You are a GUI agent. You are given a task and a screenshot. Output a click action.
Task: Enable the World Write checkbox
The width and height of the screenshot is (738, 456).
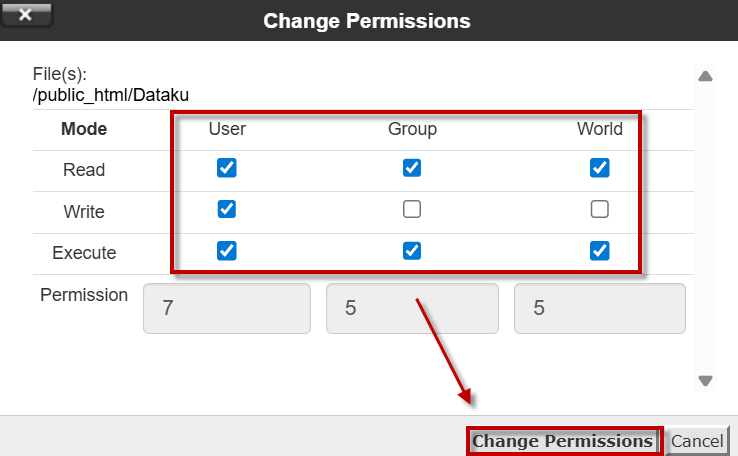(x=600, y=210)
